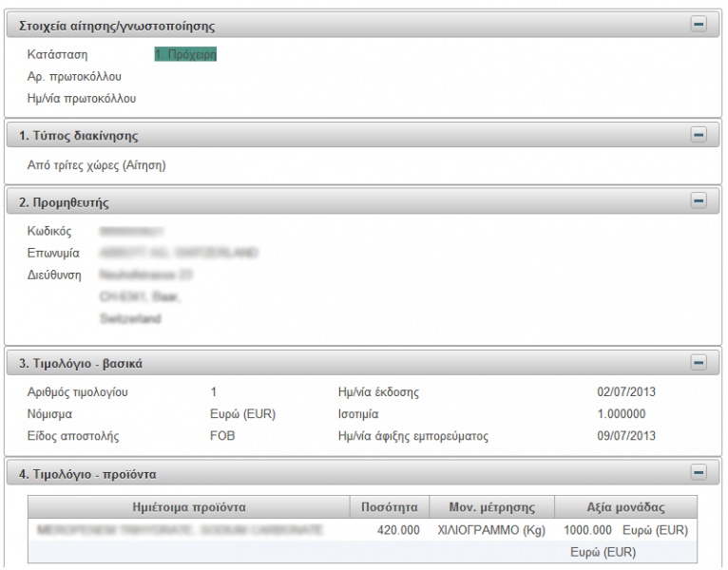Collapse the 2. Προμηθευτής section
Screen dimensions: 728x570
(x=699, y=201)
